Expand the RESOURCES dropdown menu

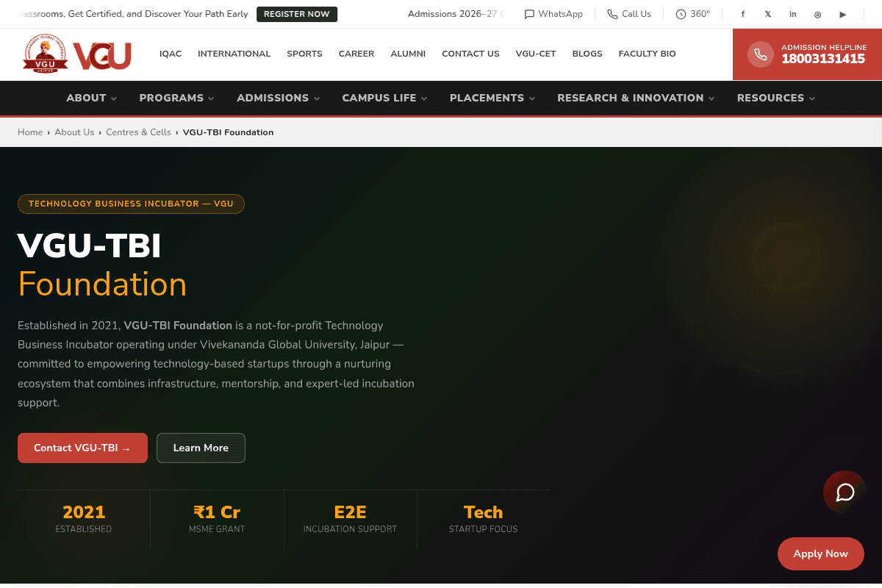[x=776, y=98]
